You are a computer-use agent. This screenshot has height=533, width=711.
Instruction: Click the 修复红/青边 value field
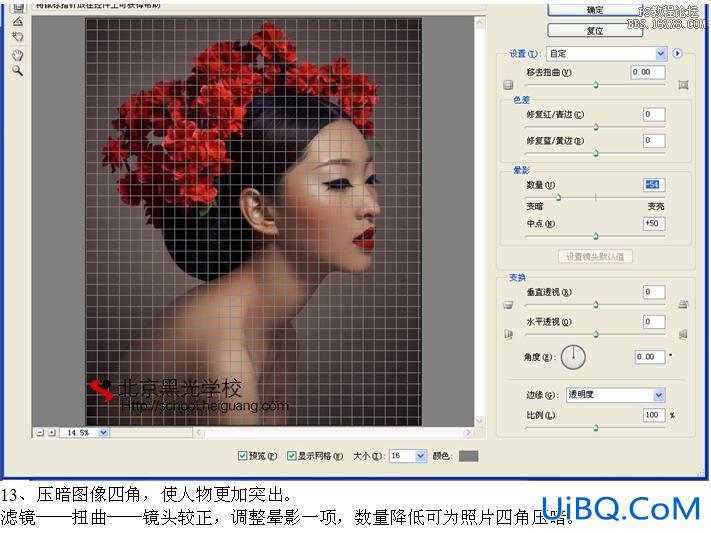654,114
